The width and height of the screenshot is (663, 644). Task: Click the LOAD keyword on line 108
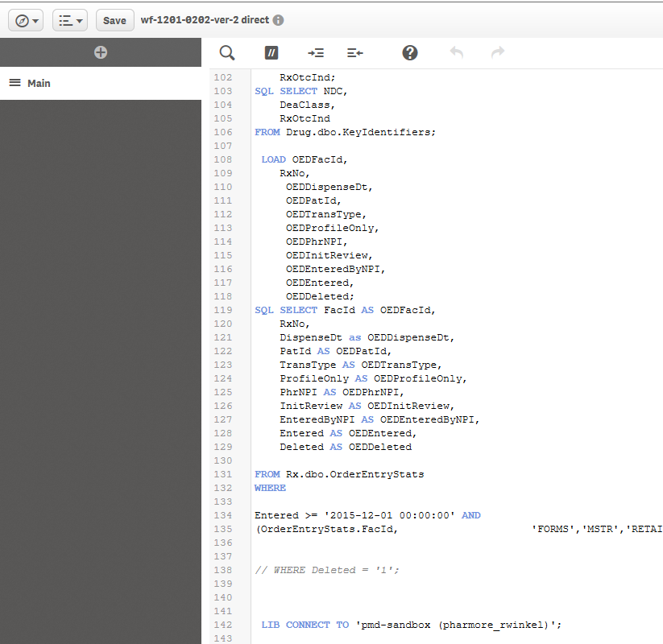click(x=273, y=159)
